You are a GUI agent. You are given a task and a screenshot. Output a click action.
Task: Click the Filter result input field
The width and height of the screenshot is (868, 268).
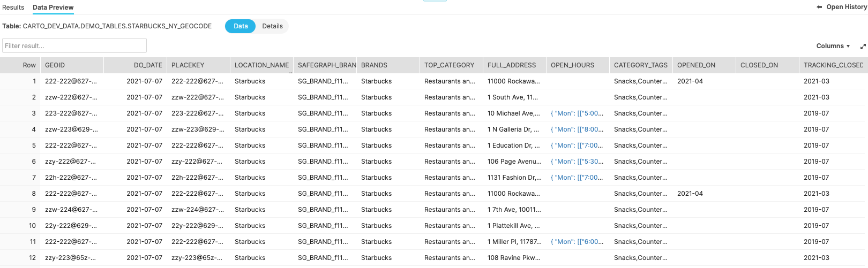pos(74,45)
